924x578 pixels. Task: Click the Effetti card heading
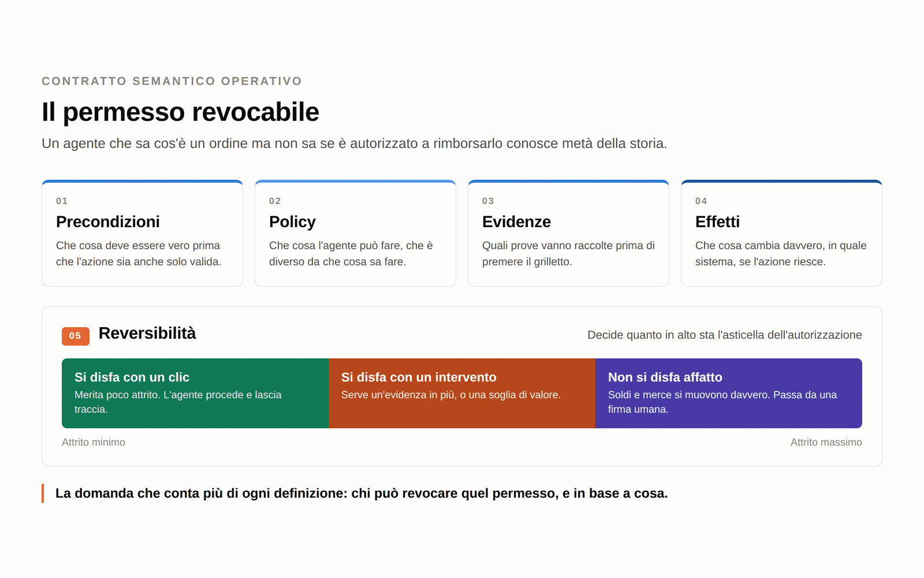[717, 222]
